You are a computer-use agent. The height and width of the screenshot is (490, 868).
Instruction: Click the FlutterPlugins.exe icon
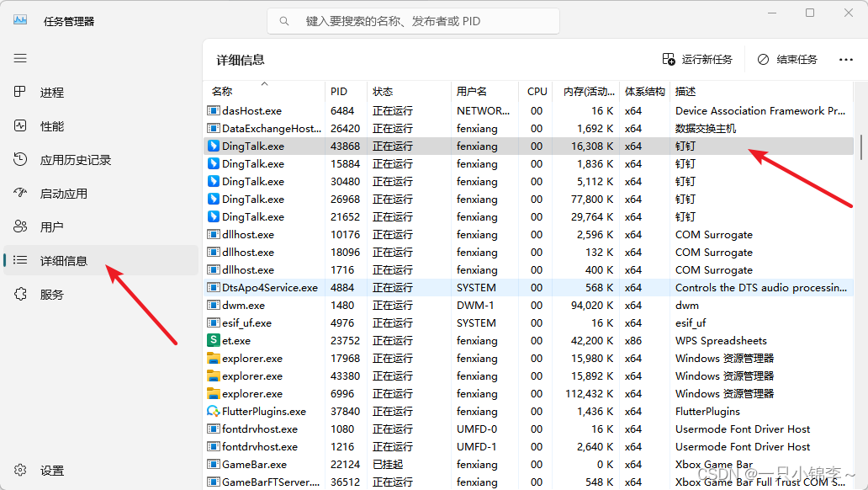click(x=213, y=412)
